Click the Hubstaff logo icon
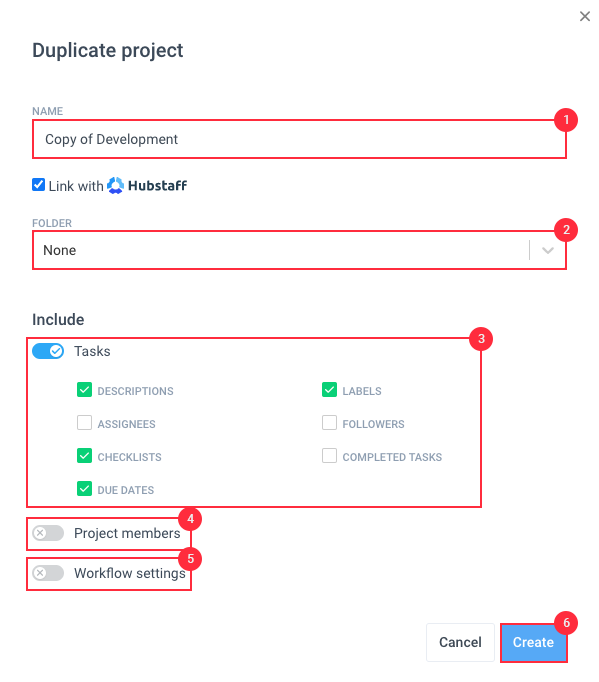The height and width of the screenshot is (682, 599). coord(115,185)
